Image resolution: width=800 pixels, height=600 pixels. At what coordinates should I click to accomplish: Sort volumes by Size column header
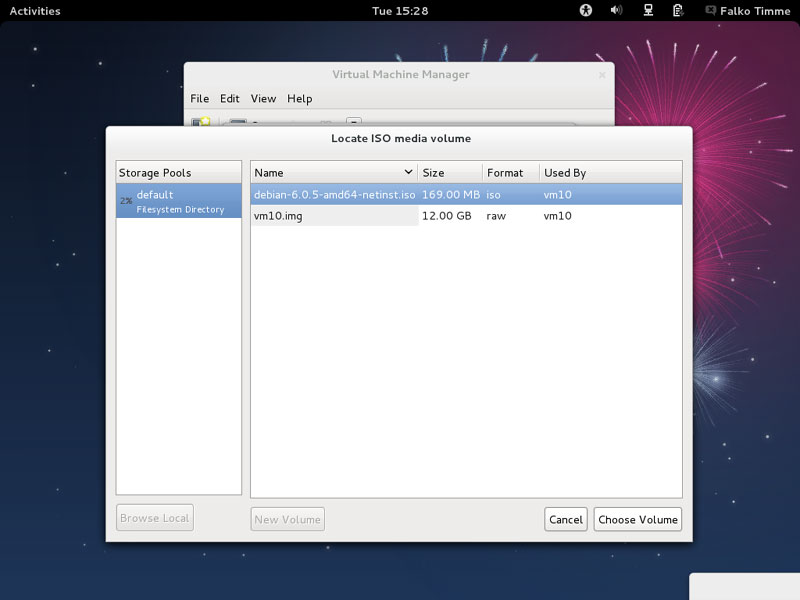pyautogui.click(x=449, y=173)
